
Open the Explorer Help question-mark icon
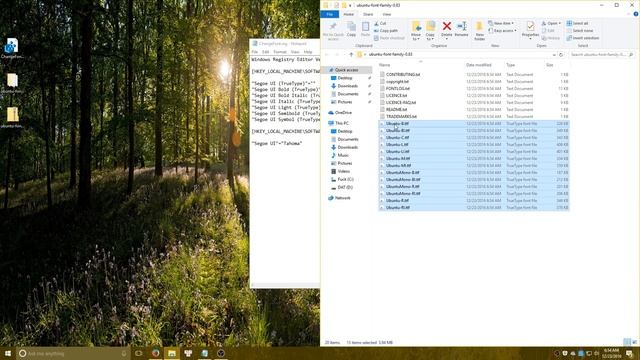(x=636, y=14)
